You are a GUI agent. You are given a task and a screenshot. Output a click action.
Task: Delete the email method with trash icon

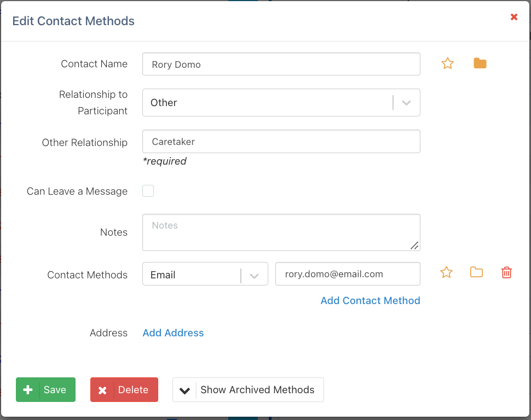click(x=506, y=272)
